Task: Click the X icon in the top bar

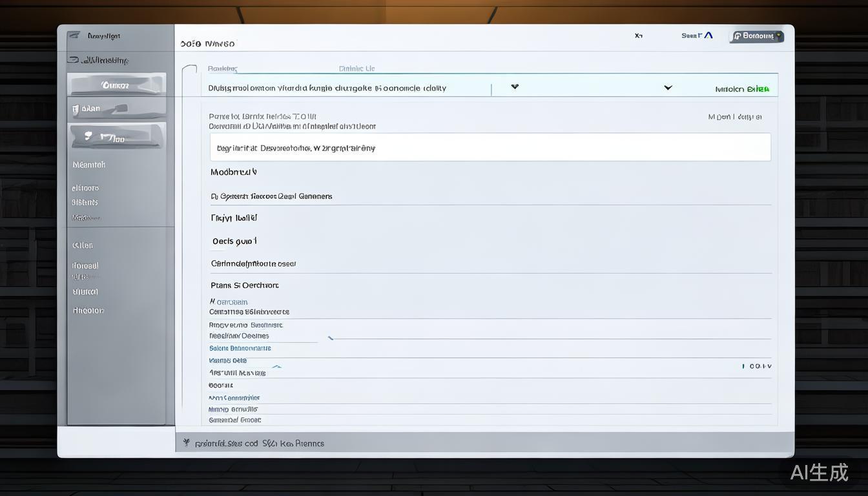Action: point(638,36)
